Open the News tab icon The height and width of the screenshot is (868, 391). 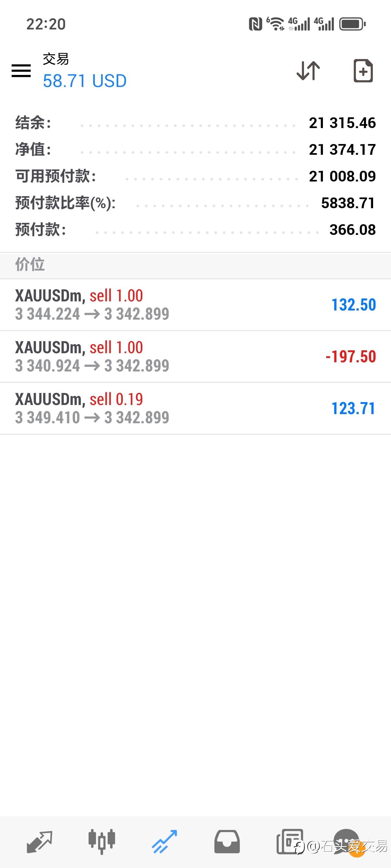coord(289,842)
